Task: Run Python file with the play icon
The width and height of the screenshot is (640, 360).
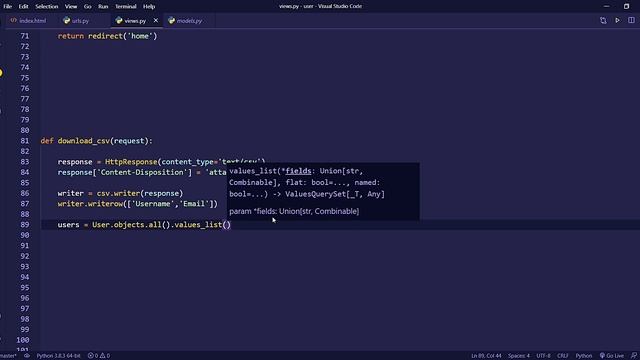Action: pyautogui.click(x=617, y=20)
